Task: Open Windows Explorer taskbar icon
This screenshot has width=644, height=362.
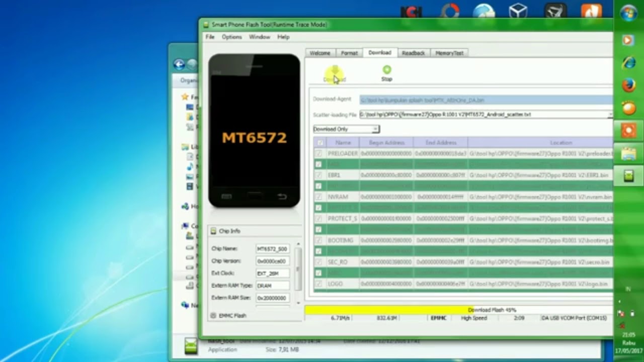Action: pos(628,153)
